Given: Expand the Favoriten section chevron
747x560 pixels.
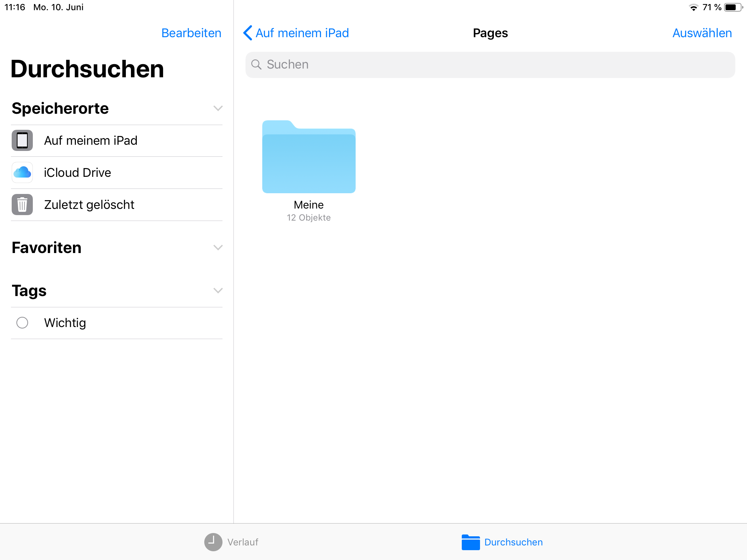Looking at the screenshot, I should click(x=218, y=248).
